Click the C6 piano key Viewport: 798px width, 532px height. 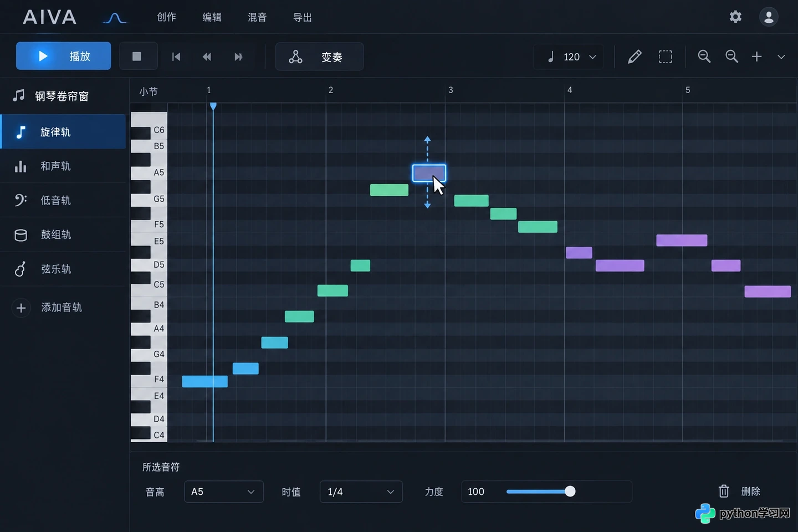(x=149, y=130)
